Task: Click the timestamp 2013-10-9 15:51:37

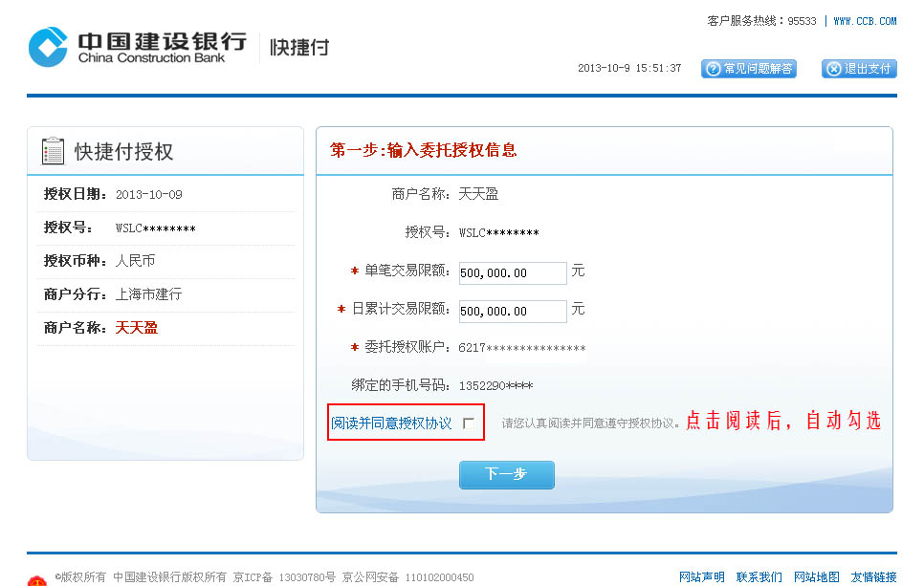Action: [629, 68]
